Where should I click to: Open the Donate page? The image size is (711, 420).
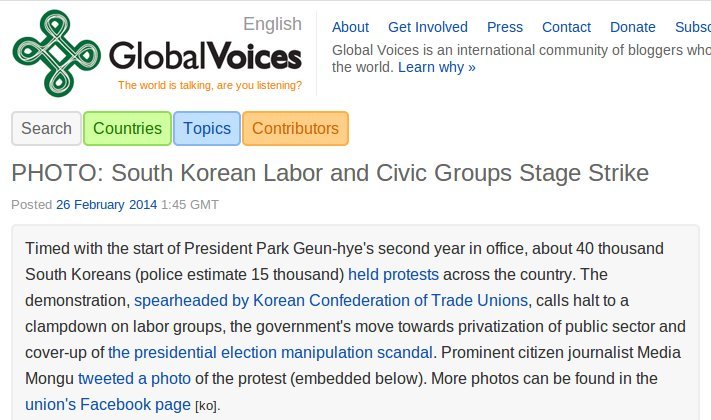[x=633, y=27]
